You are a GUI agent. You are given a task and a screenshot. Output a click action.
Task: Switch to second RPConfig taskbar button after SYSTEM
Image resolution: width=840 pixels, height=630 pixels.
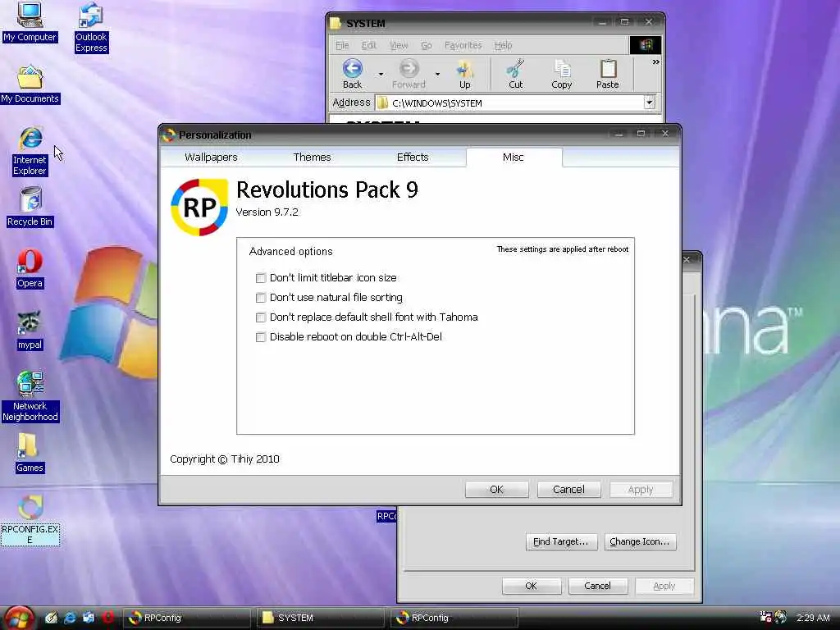[x=454, y=618]
